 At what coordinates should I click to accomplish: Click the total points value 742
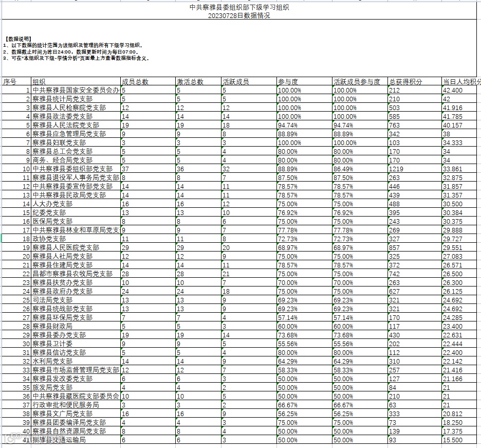click(x=415, y=274)
